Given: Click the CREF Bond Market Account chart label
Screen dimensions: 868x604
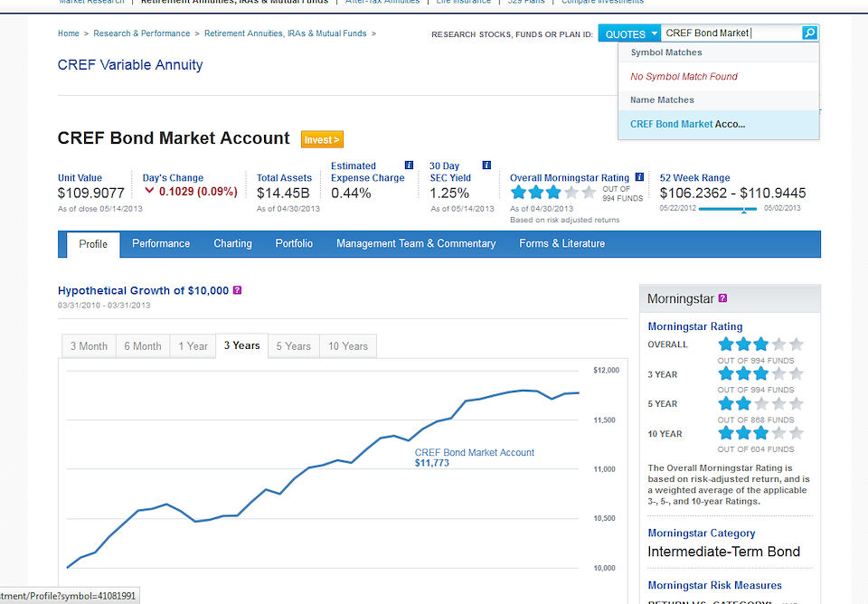Looking at the screenshot, I should pos(475,452).
